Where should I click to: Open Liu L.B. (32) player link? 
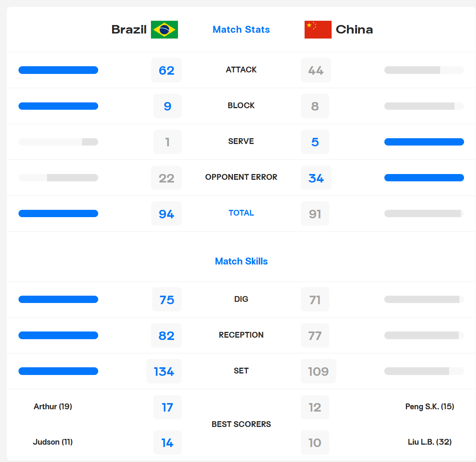coord(430,442)
